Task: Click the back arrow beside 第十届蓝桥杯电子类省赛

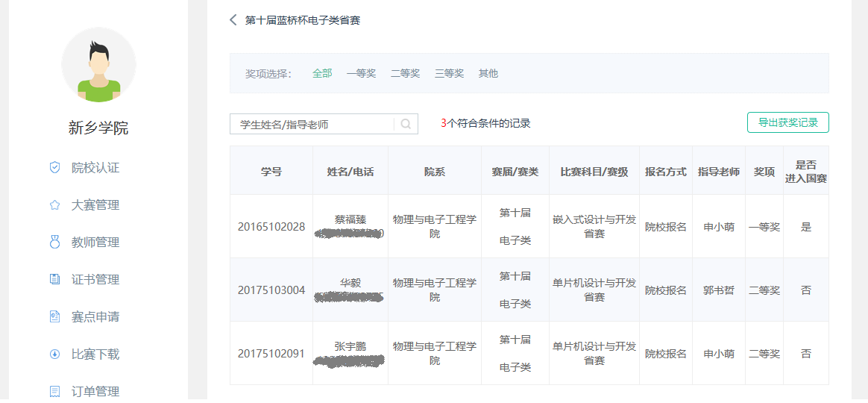Action: coord(233,20)
